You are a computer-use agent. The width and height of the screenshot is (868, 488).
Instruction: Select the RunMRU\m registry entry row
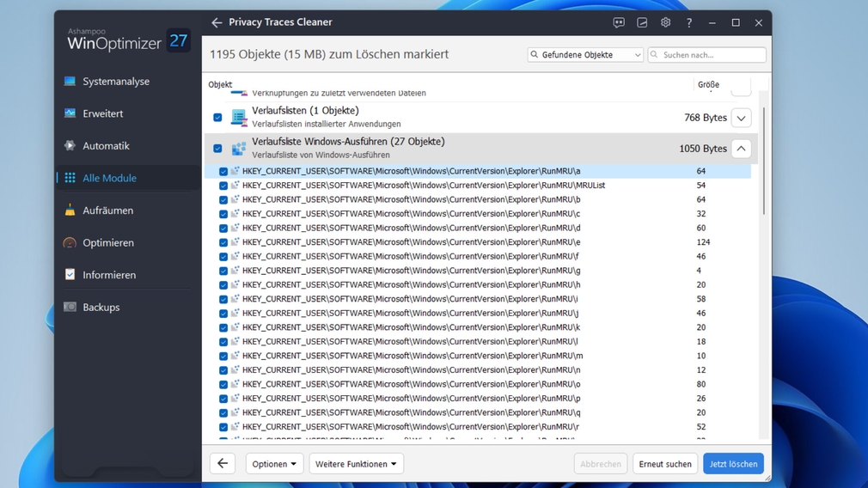(x=478, y=356)
